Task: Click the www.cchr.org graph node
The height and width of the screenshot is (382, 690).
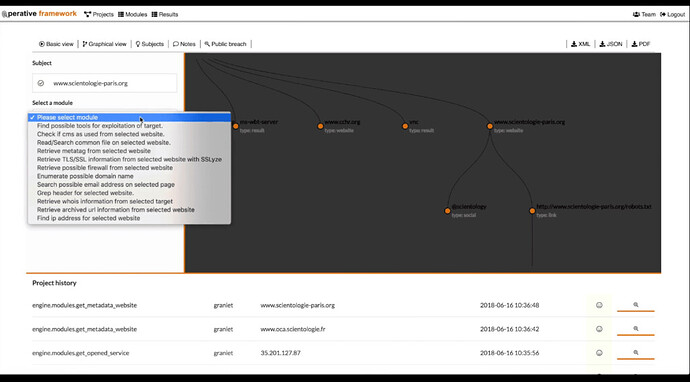Action: [320, 126]
